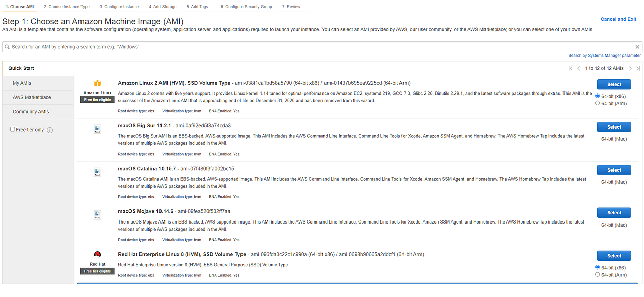Screen dimensions: 644x297
Task: Click inside the AMI search input field
Action: (201, 46)
